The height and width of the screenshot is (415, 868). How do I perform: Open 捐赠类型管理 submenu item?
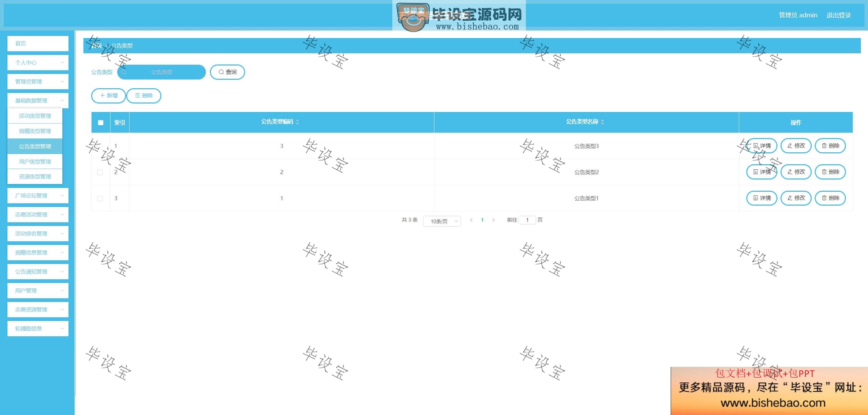[x=35, y=131]
